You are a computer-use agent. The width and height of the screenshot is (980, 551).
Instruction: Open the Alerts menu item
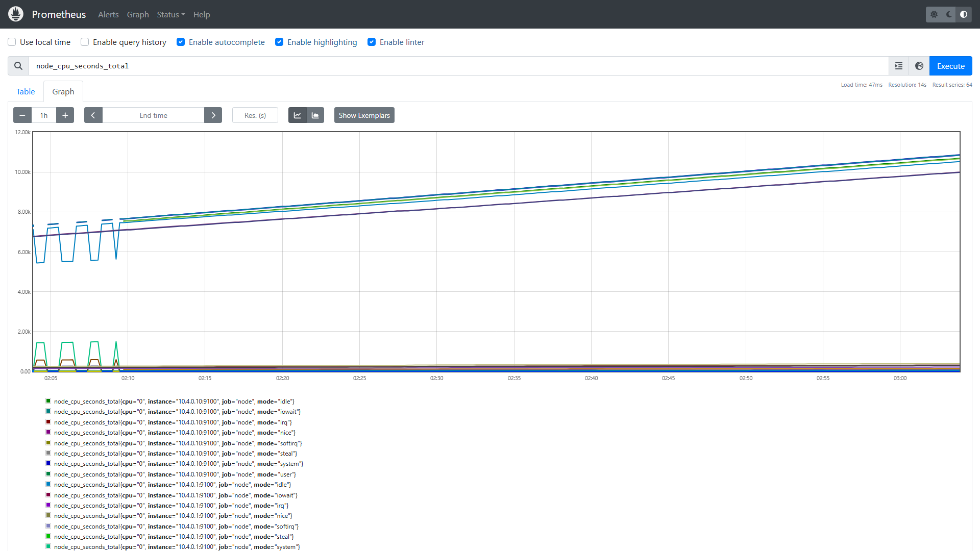(108, 14)
